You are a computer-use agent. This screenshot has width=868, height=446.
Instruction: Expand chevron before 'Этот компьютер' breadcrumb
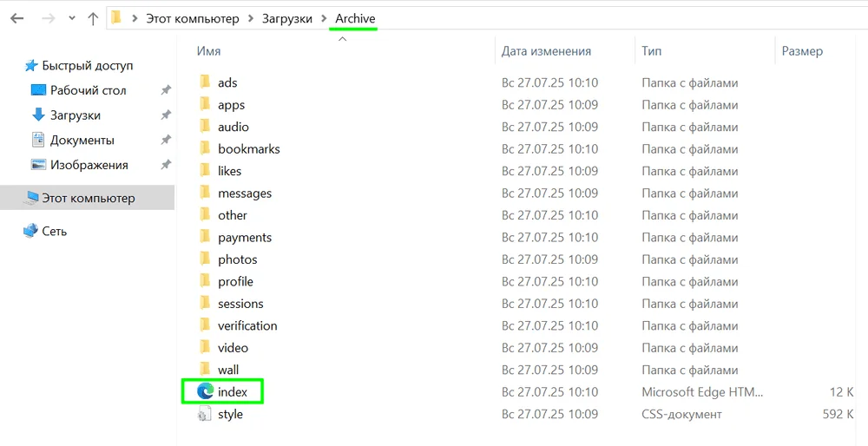click(135, 18)
